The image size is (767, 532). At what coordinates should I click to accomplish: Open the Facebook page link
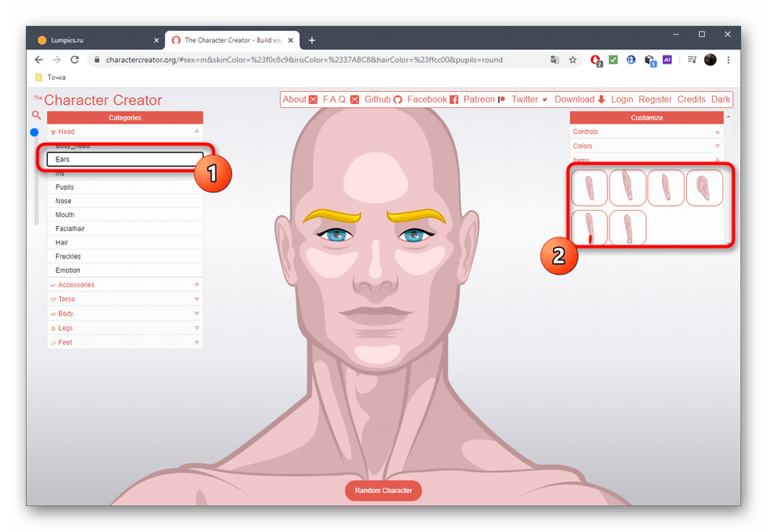432,99
